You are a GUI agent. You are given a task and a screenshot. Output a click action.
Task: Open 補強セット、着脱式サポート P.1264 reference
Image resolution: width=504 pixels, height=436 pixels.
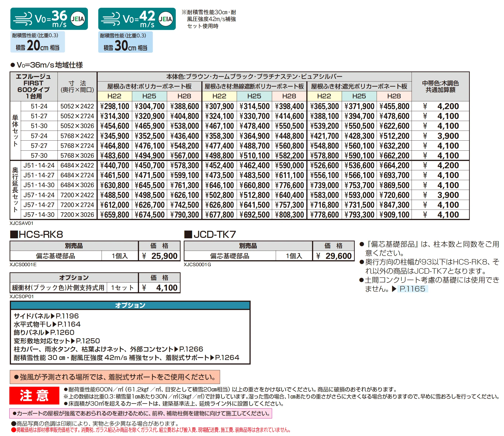point(126,357)
